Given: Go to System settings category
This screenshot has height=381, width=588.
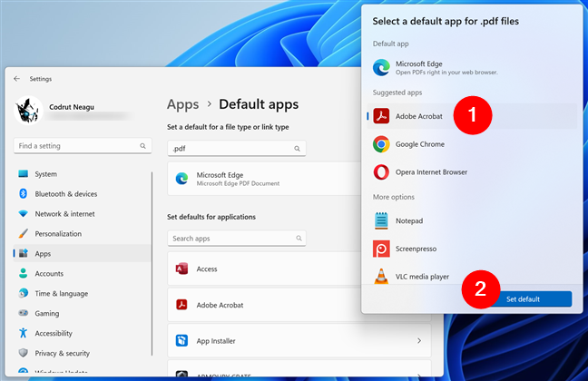Looking at the screenshot, I should click(x=45, y=174).
